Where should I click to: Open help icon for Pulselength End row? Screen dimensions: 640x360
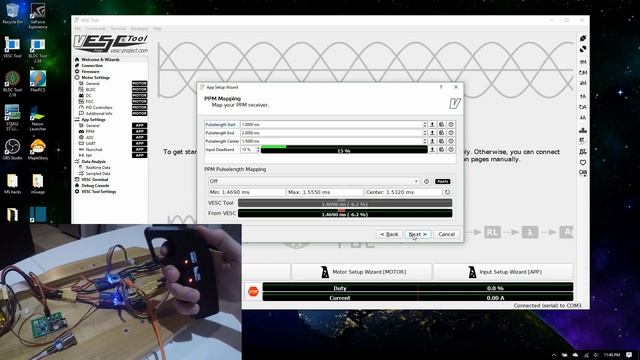(451, 133)
